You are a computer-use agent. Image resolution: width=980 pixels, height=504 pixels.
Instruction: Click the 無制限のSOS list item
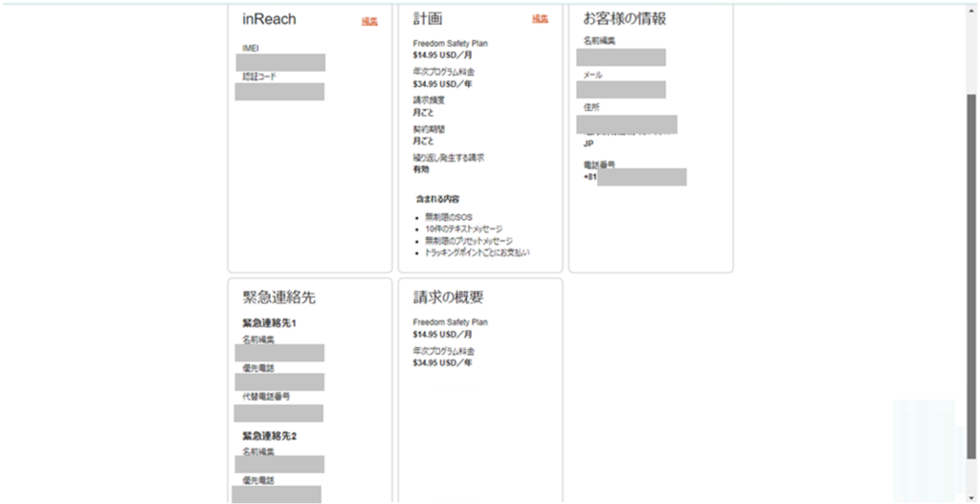[447, 218]
